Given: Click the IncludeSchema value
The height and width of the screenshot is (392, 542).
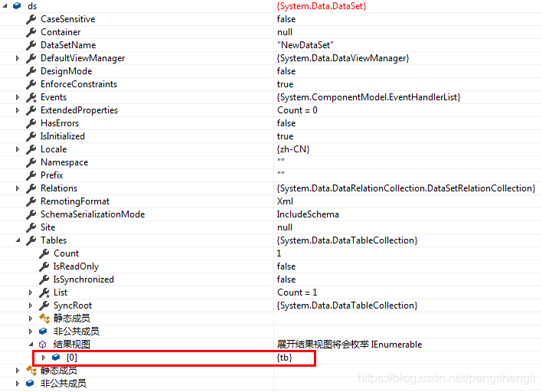Looking at the screenshot, I should (308, 214).
